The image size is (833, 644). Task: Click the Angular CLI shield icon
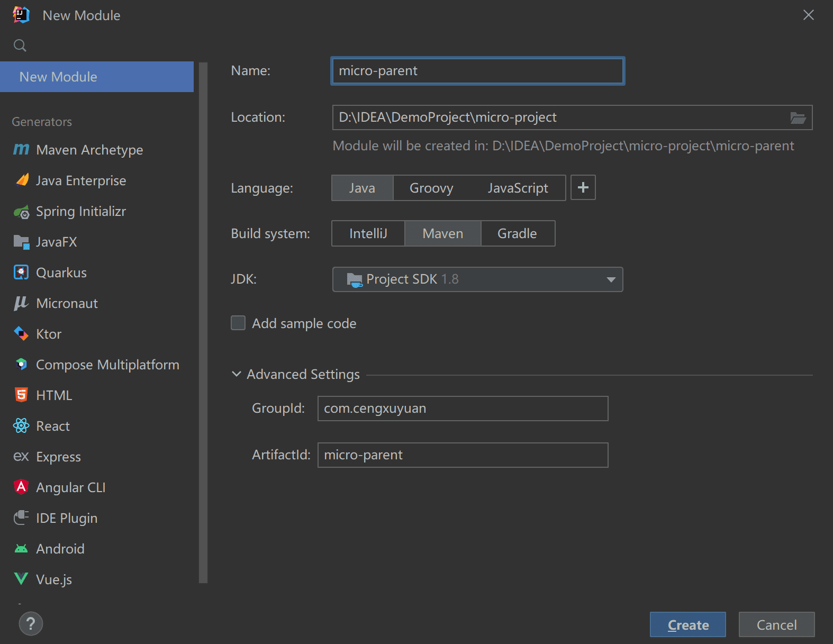[x=21, y=487]
